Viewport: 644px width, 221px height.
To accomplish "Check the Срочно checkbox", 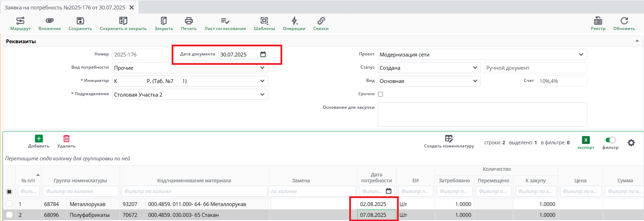I will 381,94.
